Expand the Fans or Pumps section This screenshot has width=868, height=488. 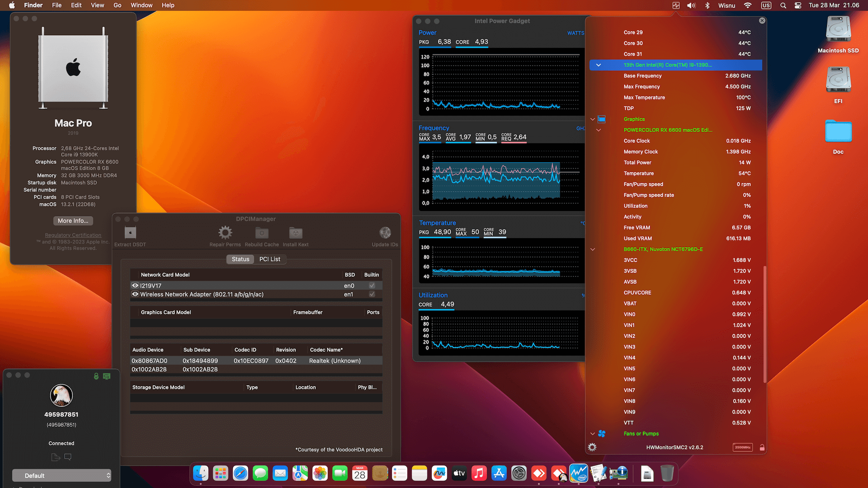pos(593,433)
